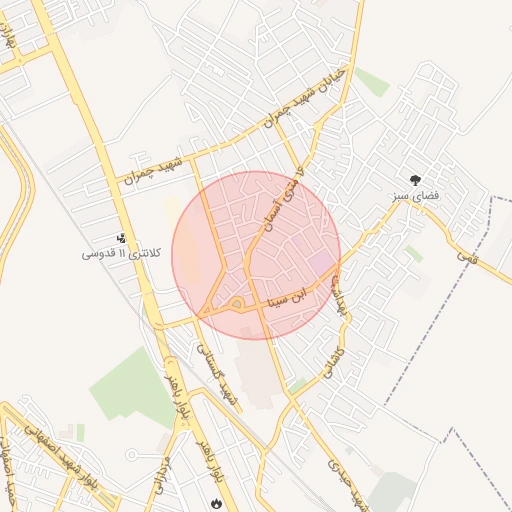Click the fire station flame icon

[216, 504]
